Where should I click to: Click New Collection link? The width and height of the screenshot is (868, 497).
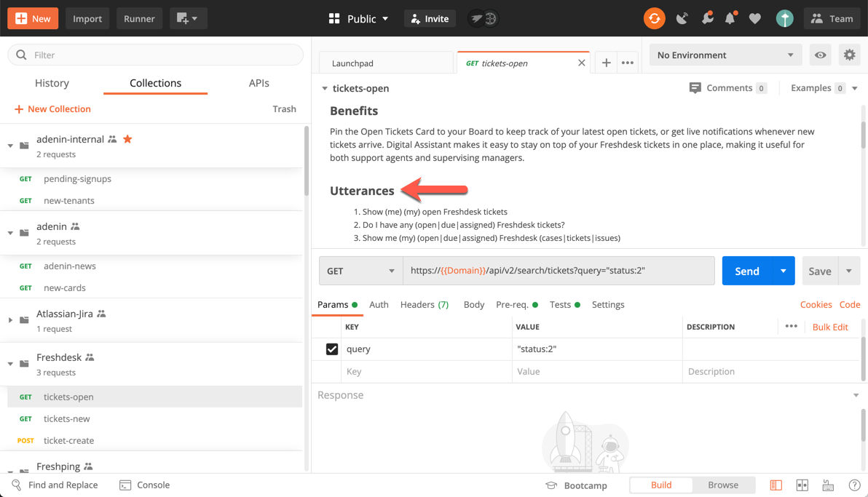point(52,109)
